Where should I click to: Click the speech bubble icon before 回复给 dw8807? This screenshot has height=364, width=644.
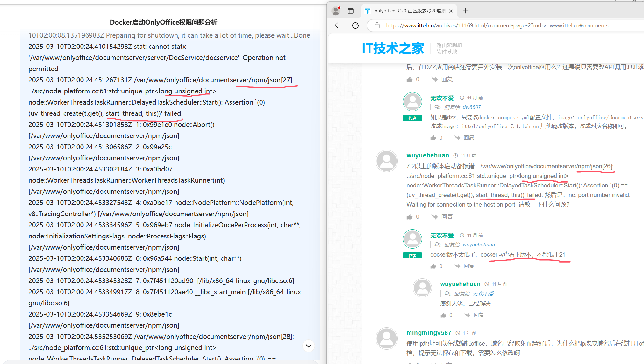[x=438, y=107]
